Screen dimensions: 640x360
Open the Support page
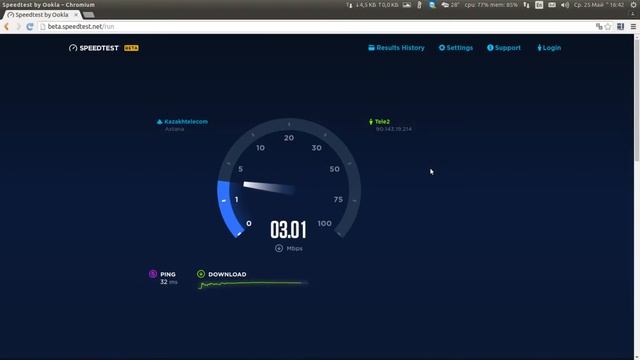pos(504,48)
